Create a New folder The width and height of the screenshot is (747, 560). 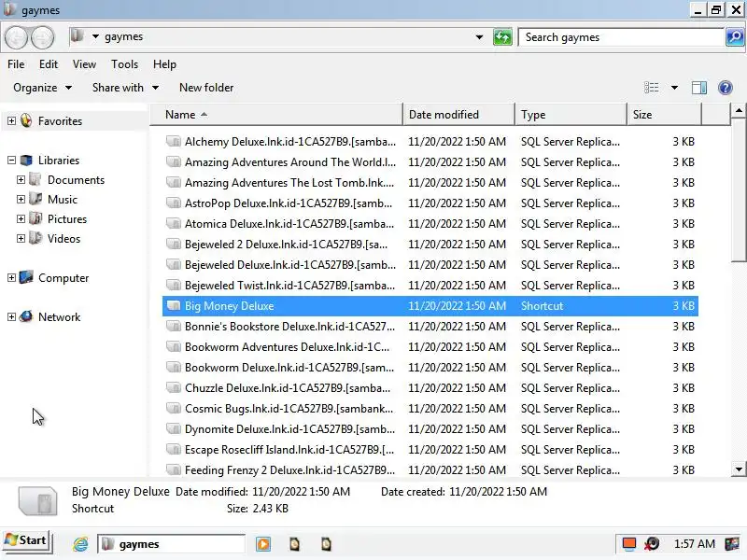pos(206,88)
